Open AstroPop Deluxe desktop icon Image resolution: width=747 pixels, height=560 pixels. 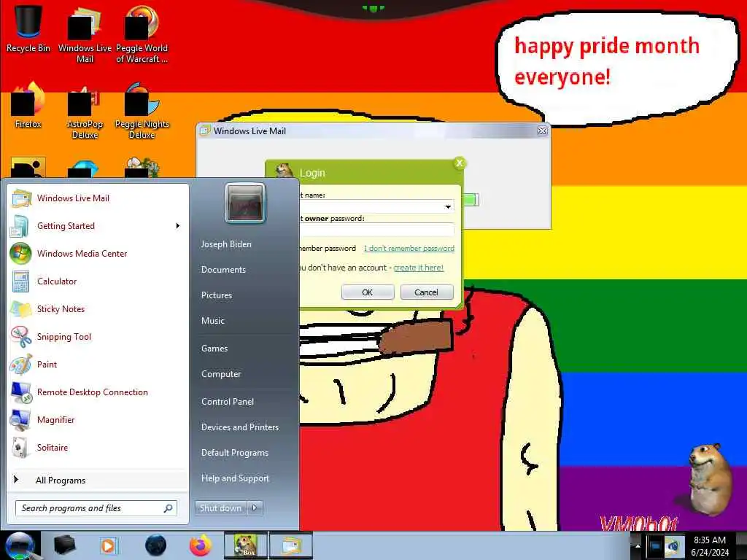tap(85, 111)
